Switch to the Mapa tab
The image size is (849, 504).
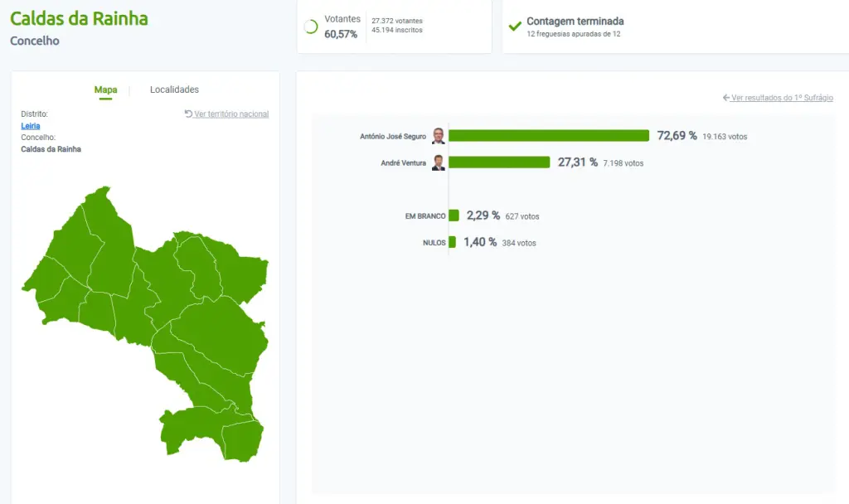pos(105,90)
